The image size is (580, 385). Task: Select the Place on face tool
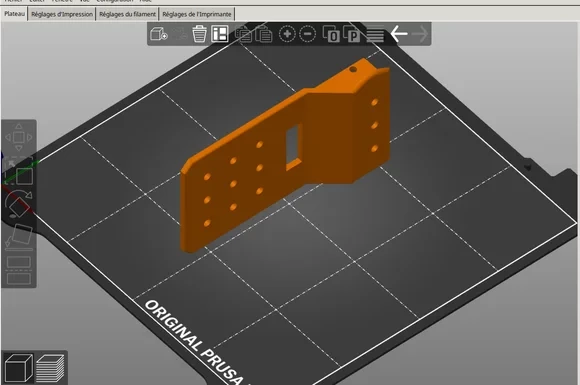point(18,237)
